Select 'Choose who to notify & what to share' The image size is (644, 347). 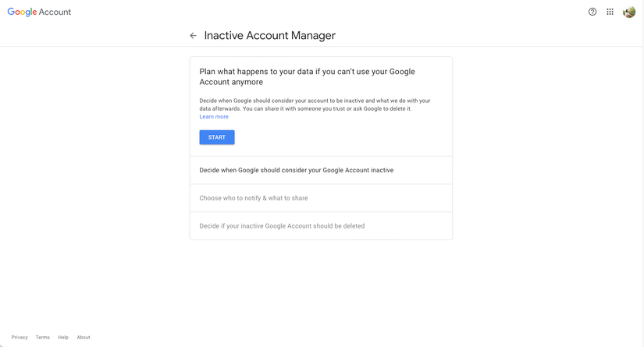[321, 198]
